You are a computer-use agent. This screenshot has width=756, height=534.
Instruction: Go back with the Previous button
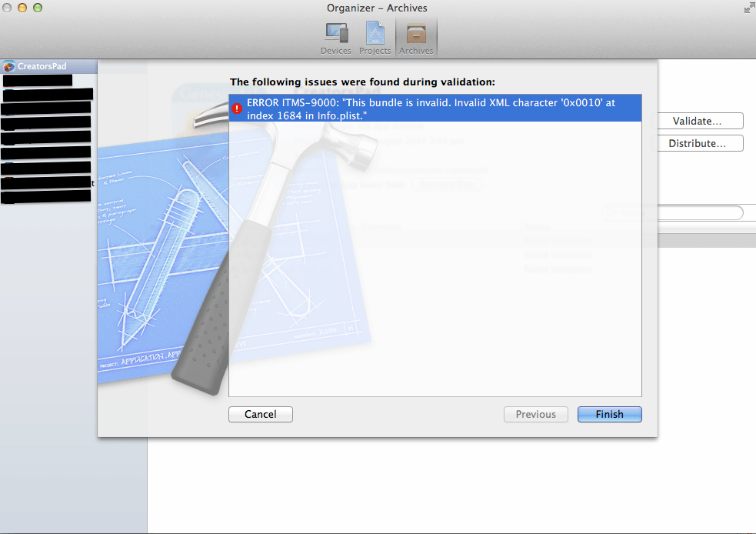(536, 415)
